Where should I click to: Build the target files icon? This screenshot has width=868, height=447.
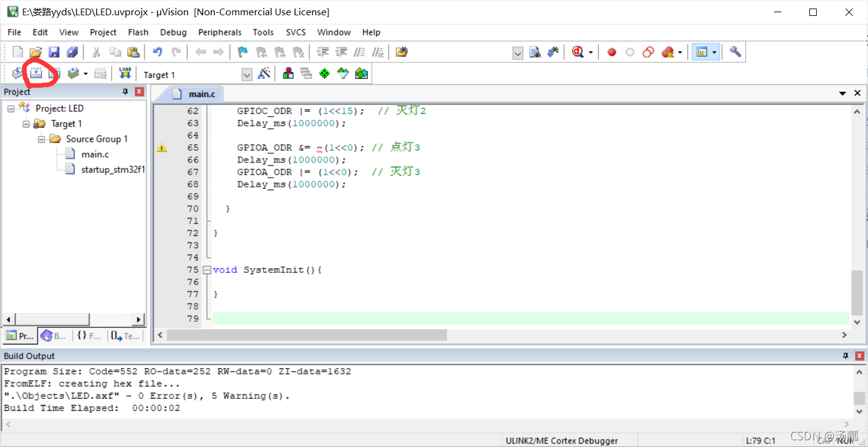coord(36,74)
